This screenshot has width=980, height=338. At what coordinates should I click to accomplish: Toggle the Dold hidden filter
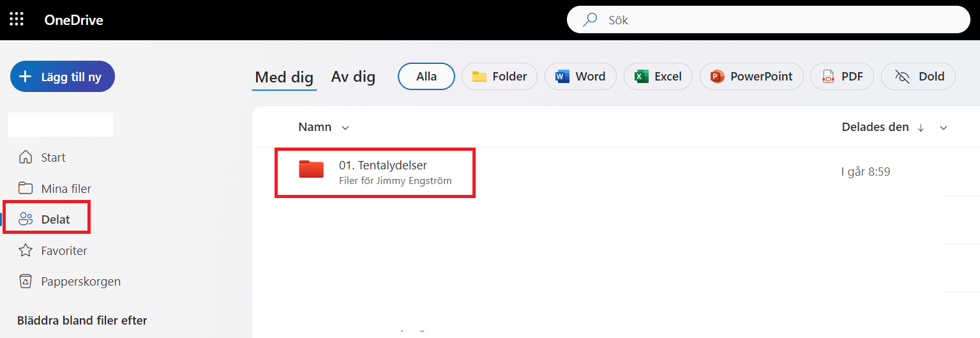pos(918,77)
